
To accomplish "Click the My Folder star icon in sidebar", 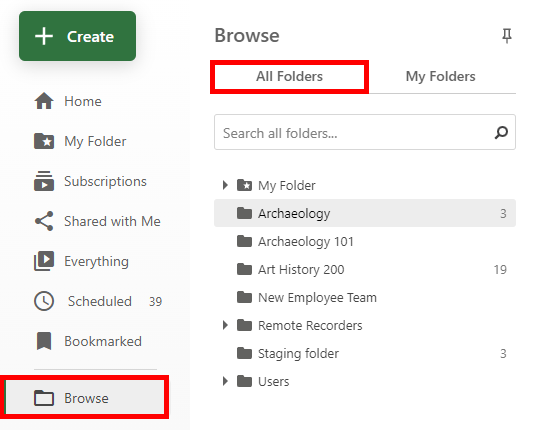I will point(44,141).
